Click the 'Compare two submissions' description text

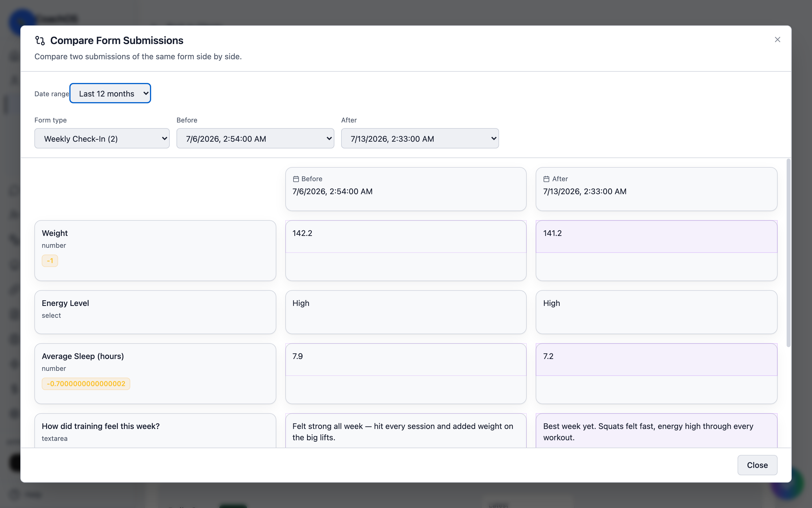138,56
